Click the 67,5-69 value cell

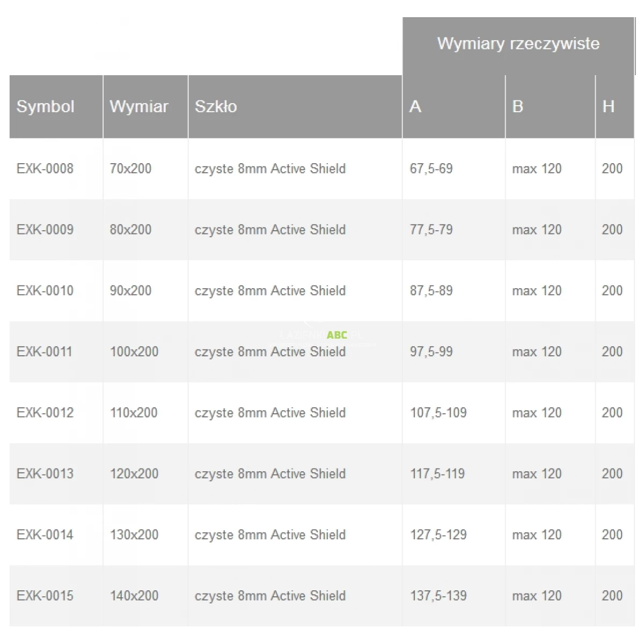coord(431,169)
